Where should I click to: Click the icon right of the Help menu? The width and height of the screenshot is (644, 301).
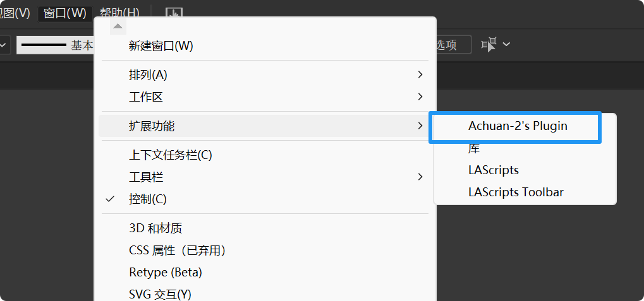tap(174, 13)
